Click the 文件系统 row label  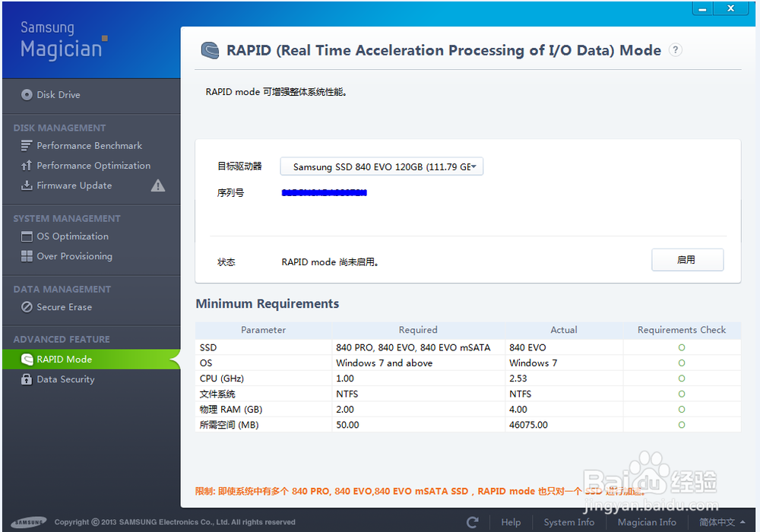(217, 394)
